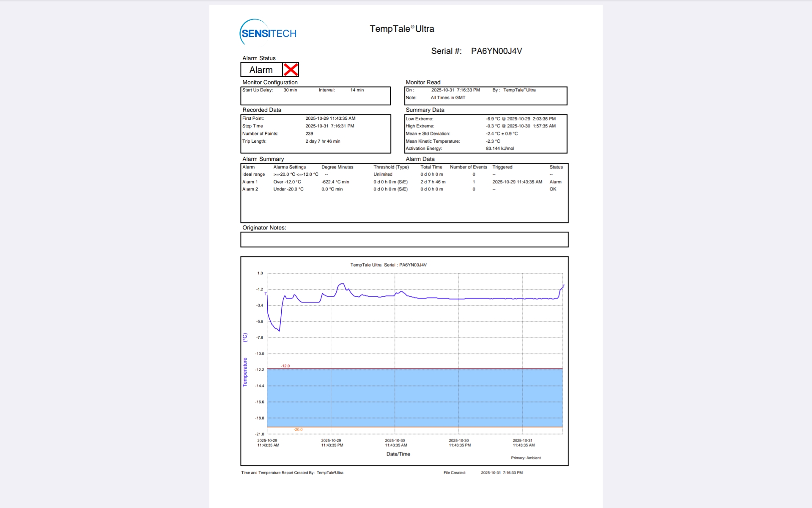Click the red X alarm icon
Screen dimensions: 812x508
[291, 69]
